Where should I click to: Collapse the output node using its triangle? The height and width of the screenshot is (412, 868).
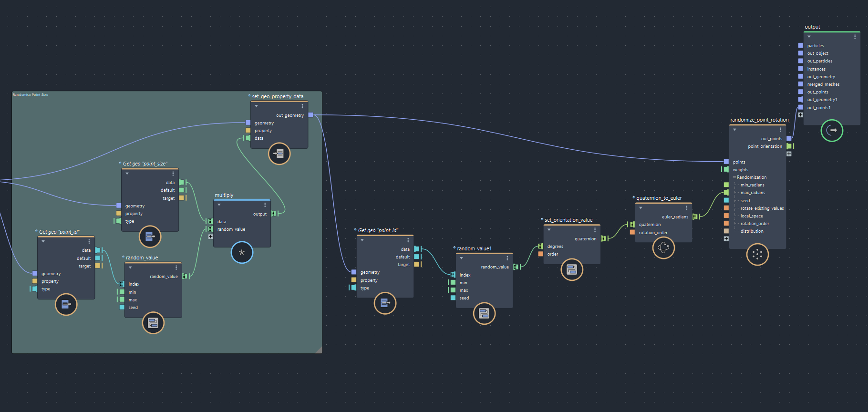[x=809, y=36]
